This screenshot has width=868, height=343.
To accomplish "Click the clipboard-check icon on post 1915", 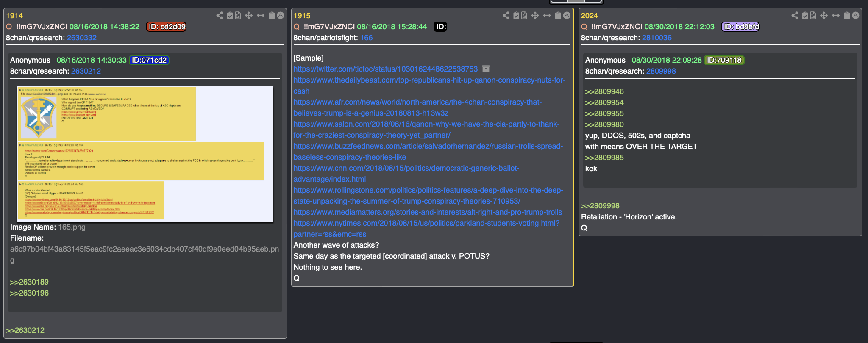I will pyautogui.click(x=516, y=16).
